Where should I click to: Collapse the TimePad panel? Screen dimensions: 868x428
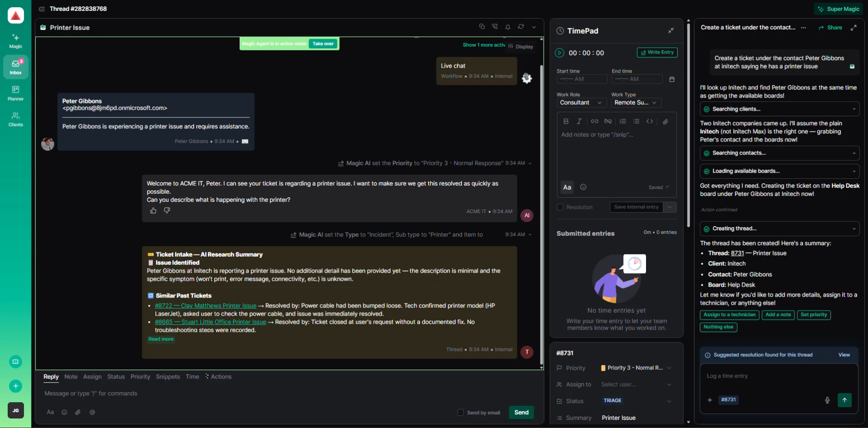click(x=671, y=30)
